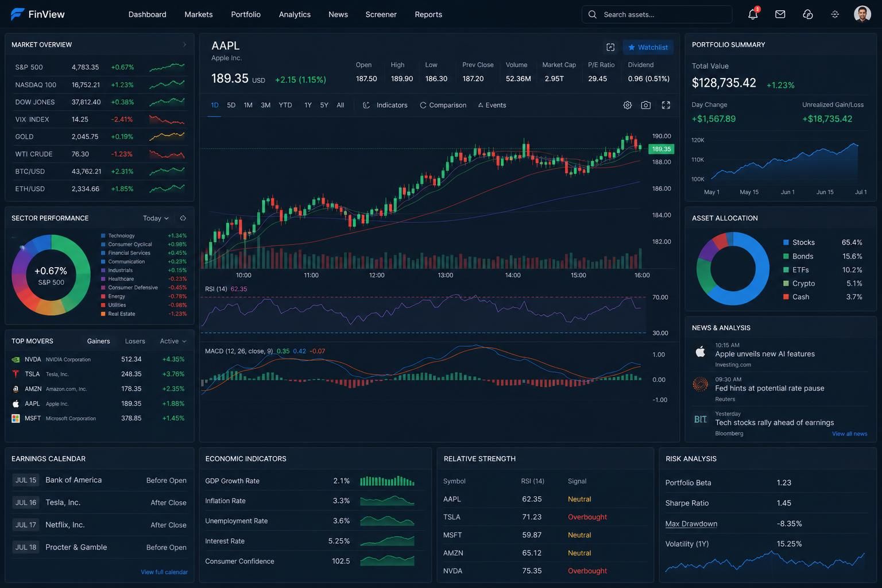882x588 pixels.
Task: Click the Max Drawdown link
Action: coord(691,524)
